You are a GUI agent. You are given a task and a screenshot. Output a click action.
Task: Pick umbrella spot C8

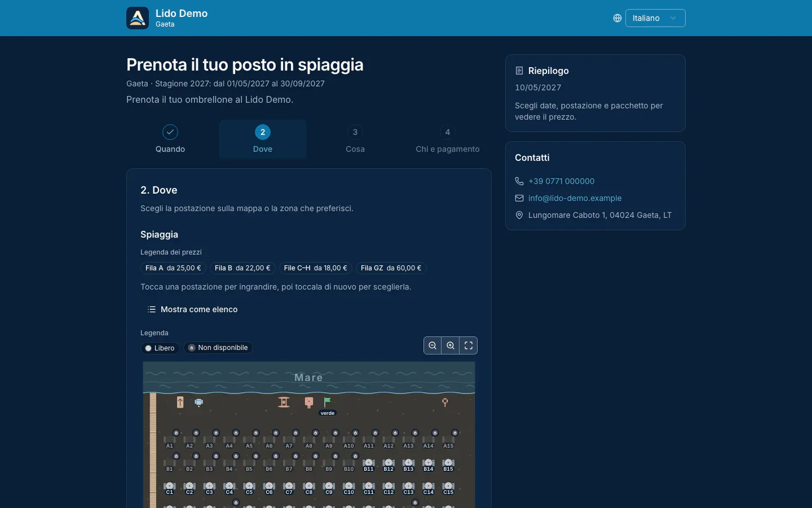pos(309,488)
